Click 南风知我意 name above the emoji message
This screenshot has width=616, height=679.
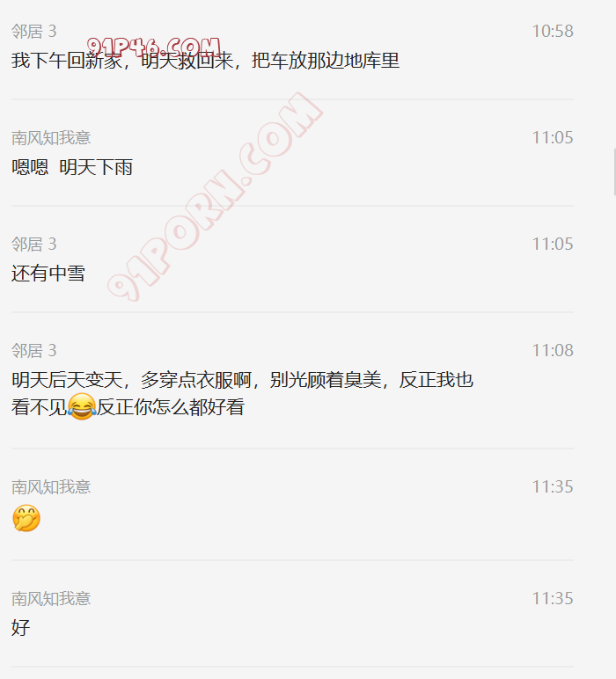tap(51, 487)
